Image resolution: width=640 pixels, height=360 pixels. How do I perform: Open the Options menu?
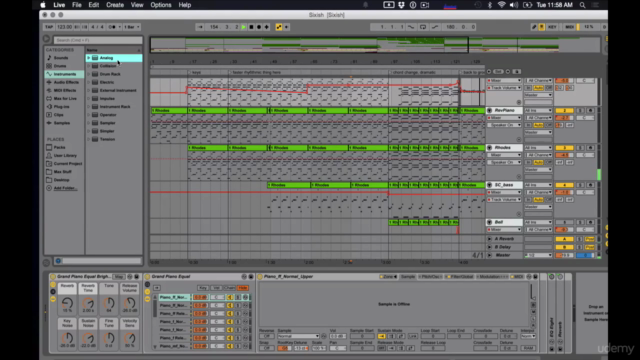click(161, 5)
